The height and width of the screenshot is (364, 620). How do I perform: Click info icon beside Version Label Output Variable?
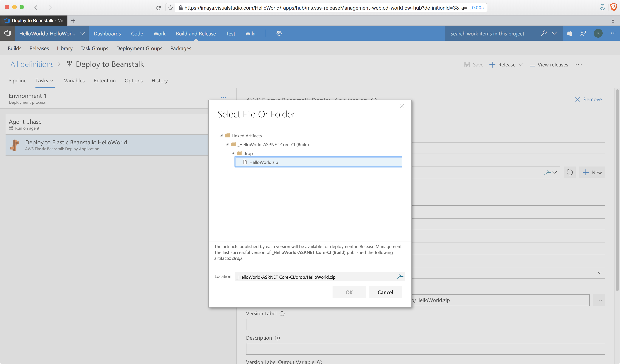pyautogui.click(x=320, y=362)
